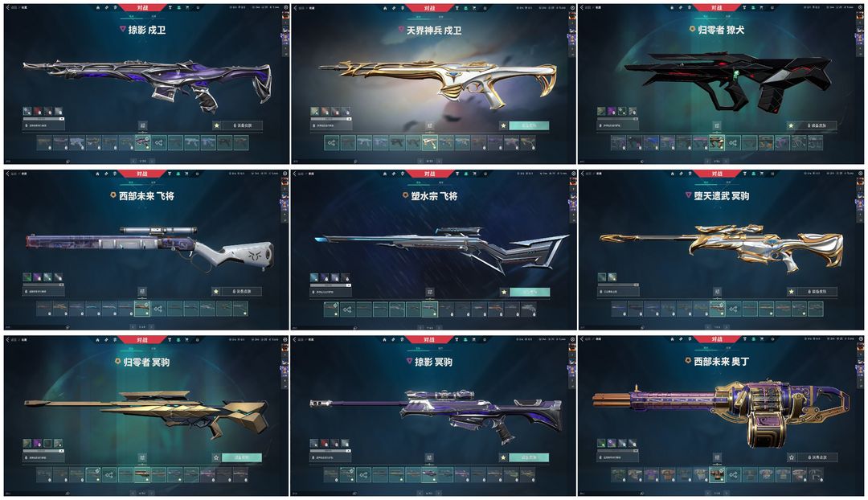Go back using arrow in 归零者 獠犬 panel
Viewport: 868px width, 500px height.
pos(582,8)
